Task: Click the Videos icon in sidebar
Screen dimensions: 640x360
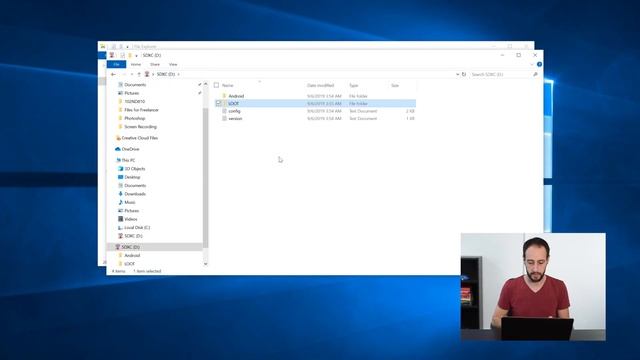Action: 120,219
